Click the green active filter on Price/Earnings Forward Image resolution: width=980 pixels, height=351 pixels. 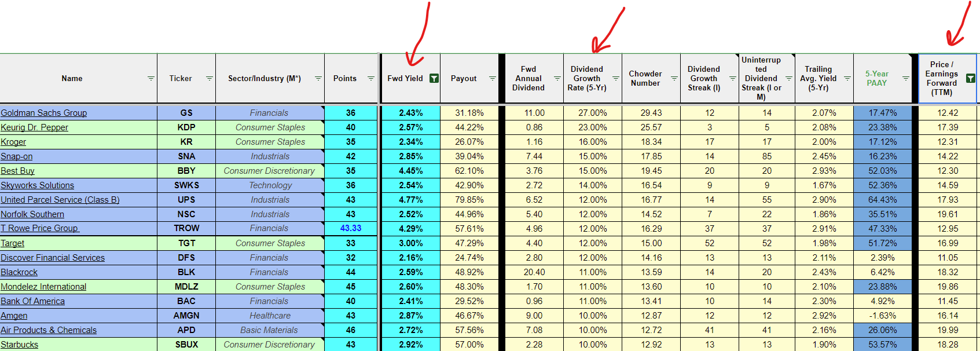(971, 78)
